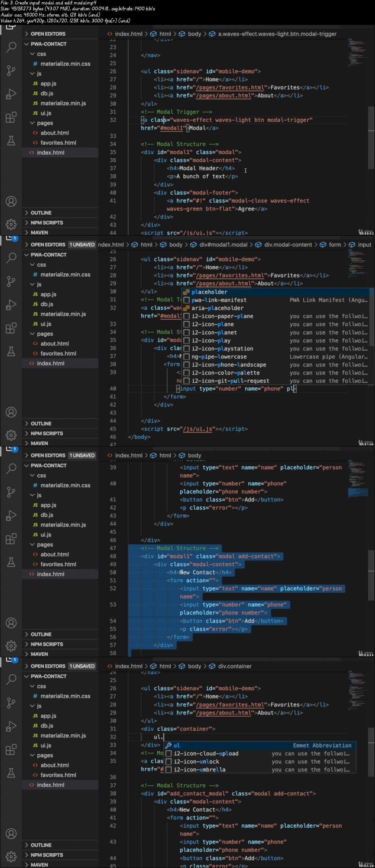The width and height of the screenshot is (375, 868).
Task: Click '1 UNSAVED' badge in second frame
Action: click(x=82, y=245)
